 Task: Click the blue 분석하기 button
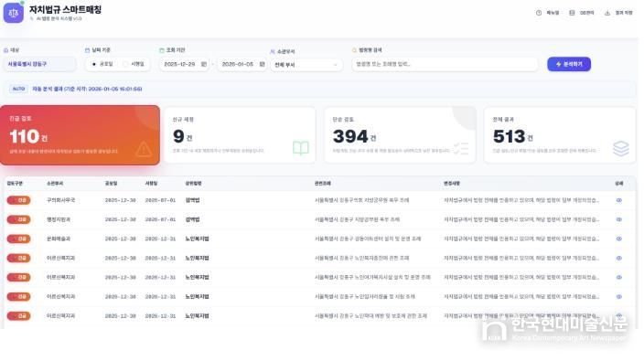tap(569, 64)
